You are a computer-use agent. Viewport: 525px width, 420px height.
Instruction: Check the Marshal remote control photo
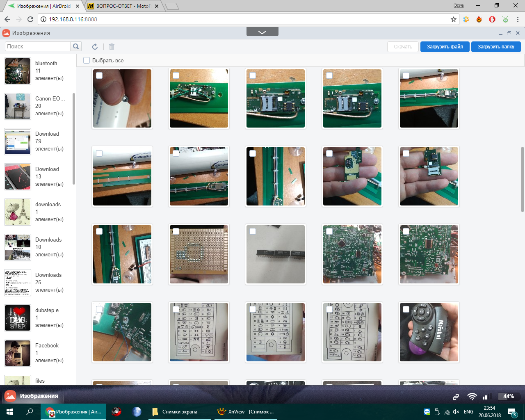pos(406,309)
